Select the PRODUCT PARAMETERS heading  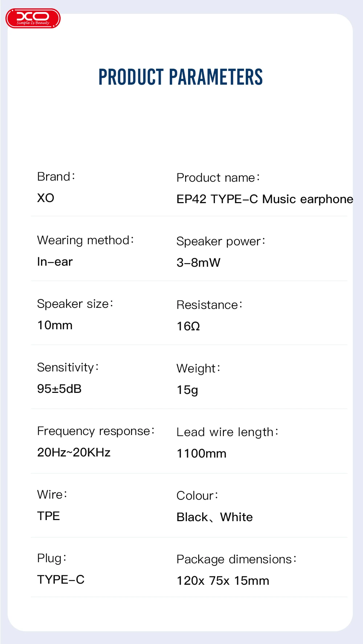pyautogui.click(x=180, y=77)
